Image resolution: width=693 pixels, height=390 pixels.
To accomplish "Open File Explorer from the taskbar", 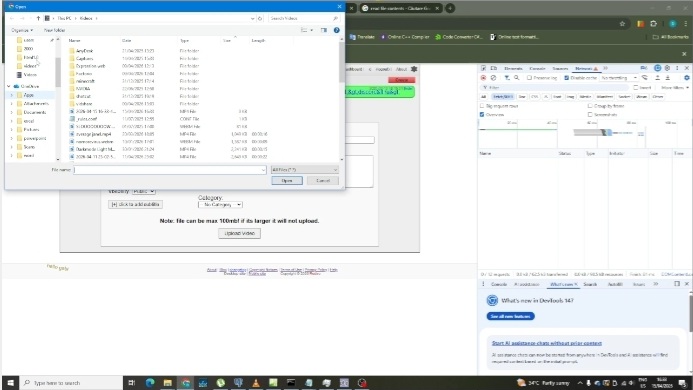I will click(x=168, y=382).
